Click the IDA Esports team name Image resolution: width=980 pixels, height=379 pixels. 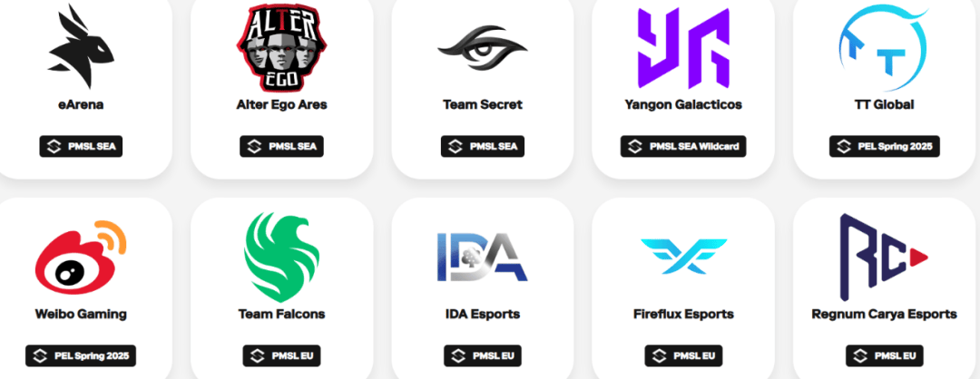[483, 314]
